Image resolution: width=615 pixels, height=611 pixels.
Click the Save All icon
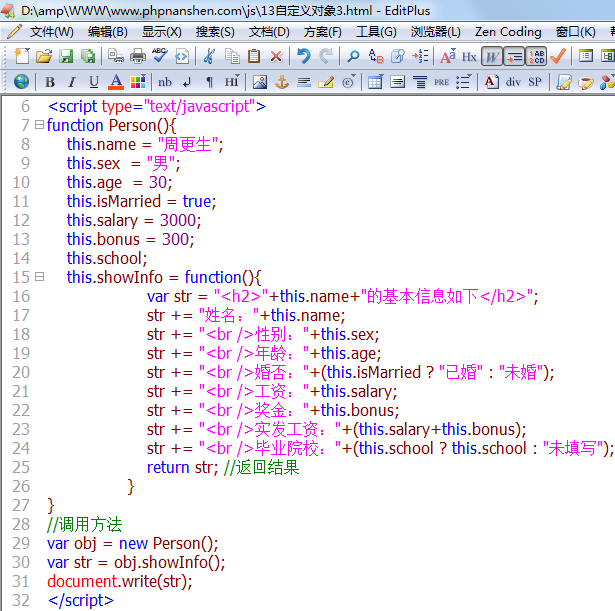point(88,56)
